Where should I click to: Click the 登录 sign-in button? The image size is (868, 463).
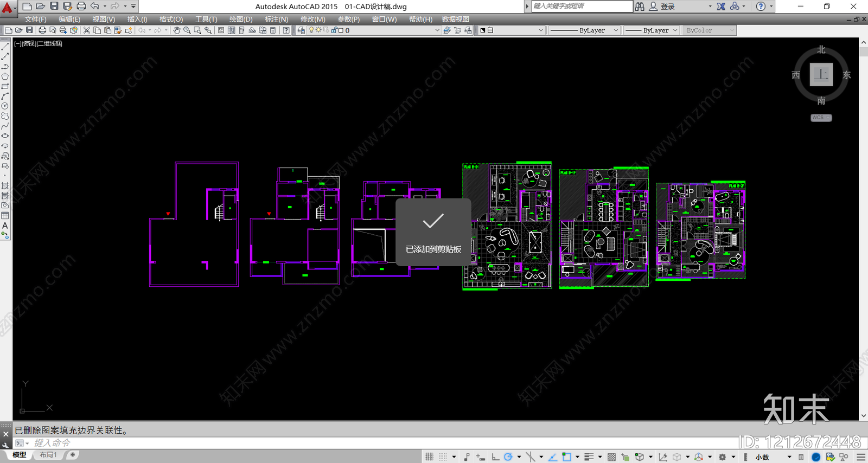click(667, 7)
